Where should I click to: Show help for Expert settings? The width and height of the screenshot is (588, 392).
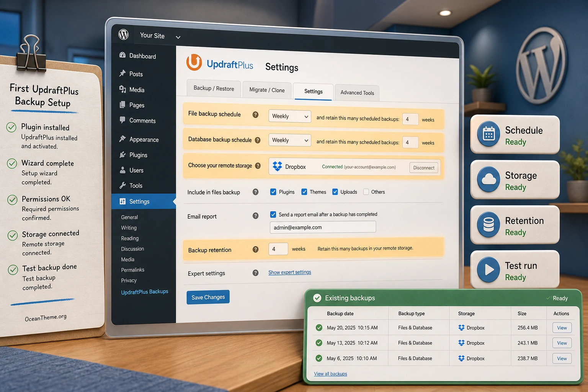point(256,273)
